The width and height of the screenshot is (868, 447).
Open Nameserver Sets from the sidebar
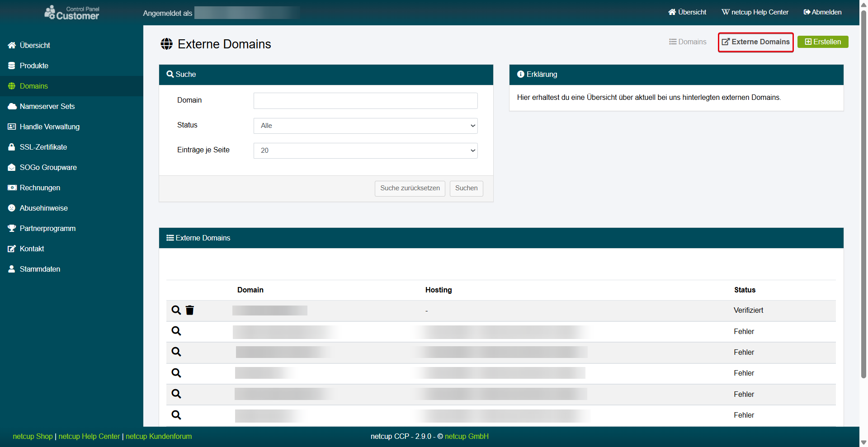(x=47, y=106)
